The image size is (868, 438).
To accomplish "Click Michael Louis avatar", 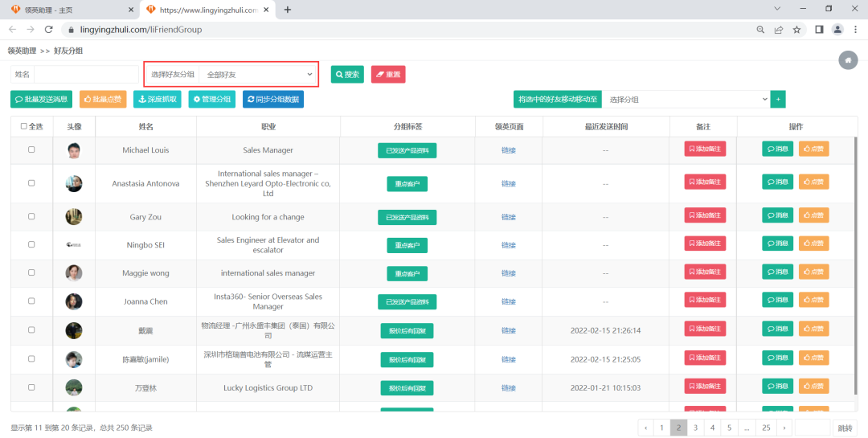I will (74, 150).
